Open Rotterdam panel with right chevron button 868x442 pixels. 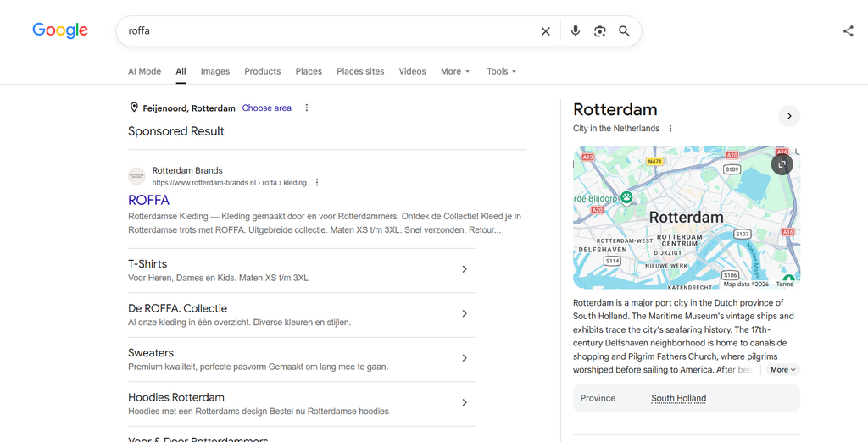pos(789,116)
